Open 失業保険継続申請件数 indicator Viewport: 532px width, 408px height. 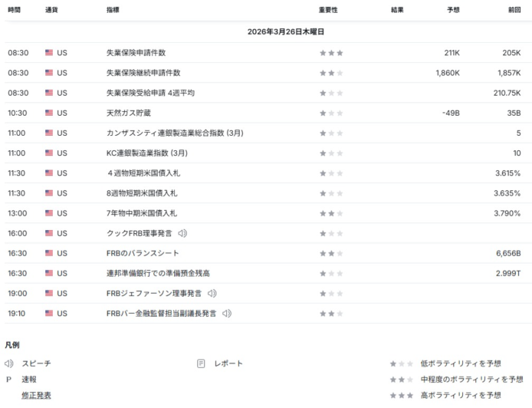pos(143,73)
